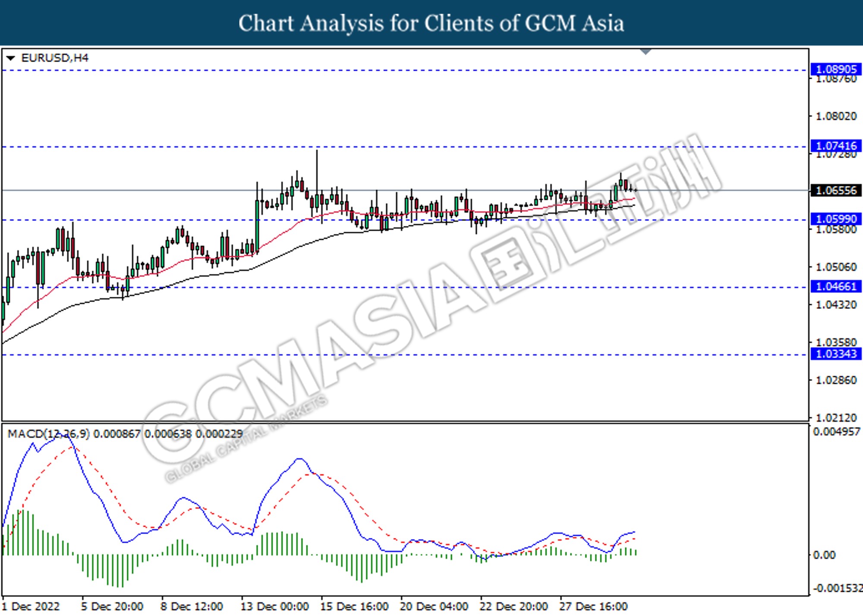Click the 1.02120 axis value
Viewport: 863px width, 616px height.
(836, 418)
